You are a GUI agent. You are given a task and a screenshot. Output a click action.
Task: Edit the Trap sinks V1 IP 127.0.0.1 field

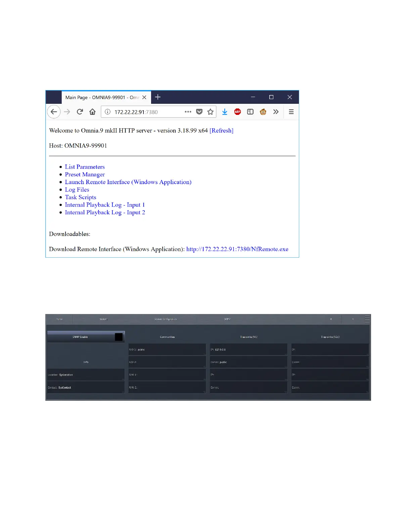point(249,350)
